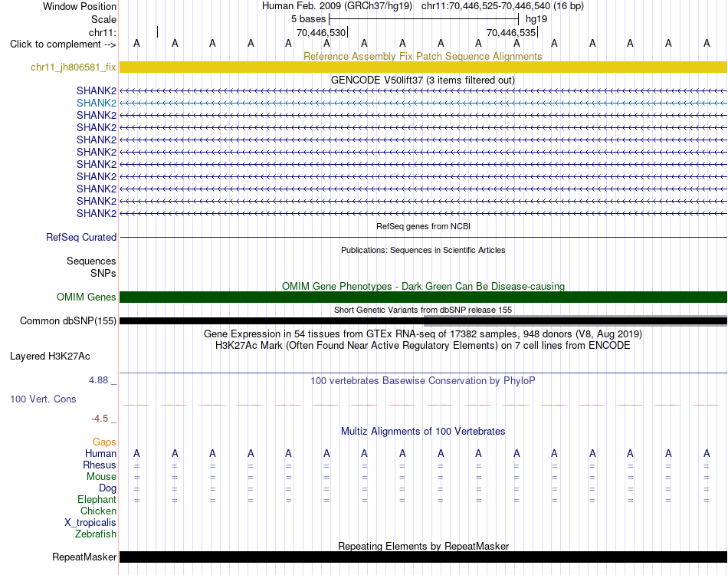
Task: Open 100 vertebrates Basewise Conservation by PhyloP title
Action: 423,380
